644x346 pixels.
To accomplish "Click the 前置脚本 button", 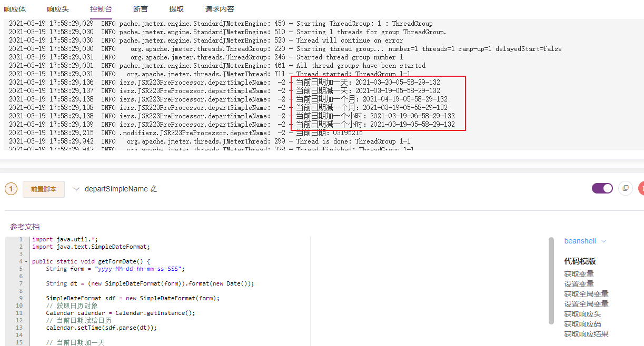I will pyautogui.click(x=44, y=189).
